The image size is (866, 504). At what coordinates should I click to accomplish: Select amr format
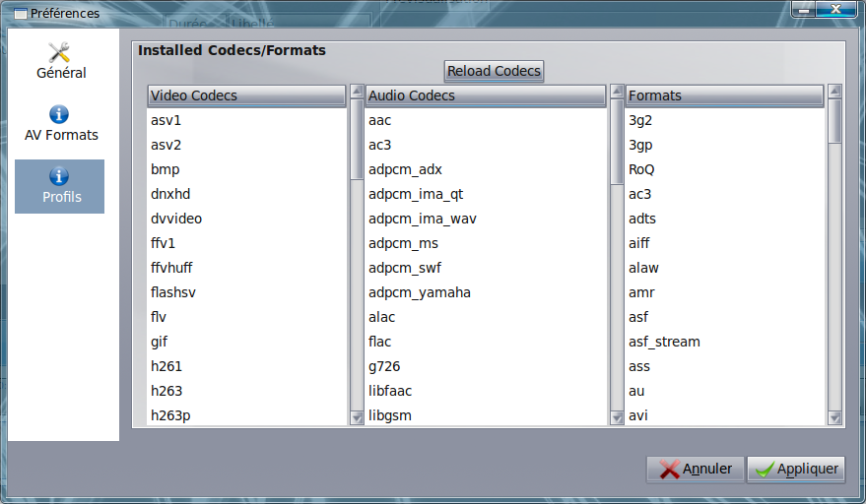(x=724, y=292)
